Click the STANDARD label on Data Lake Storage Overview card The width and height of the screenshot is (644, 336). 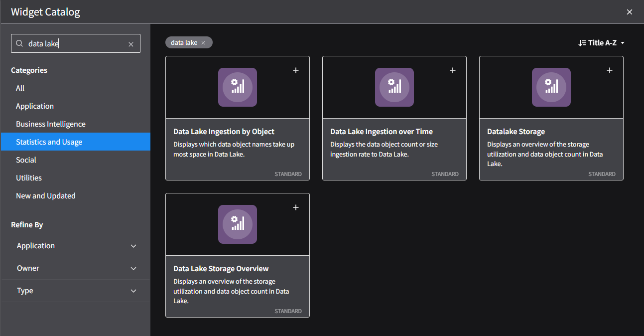pyautogui.click(x=288, y=311)
